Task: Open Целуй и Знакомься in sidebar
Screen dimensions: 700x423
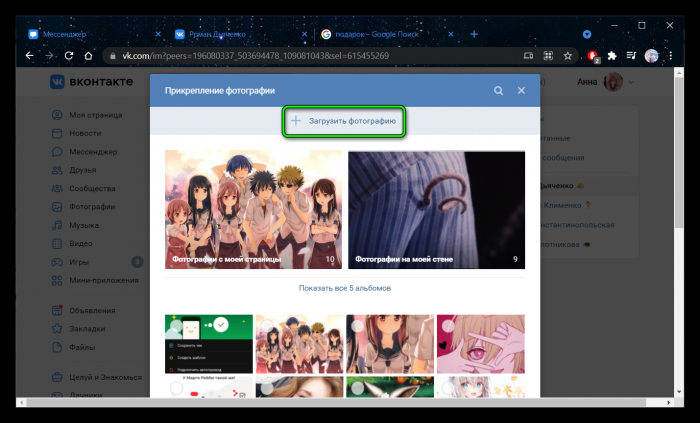Action: pyautogui.click(x=96, y=377)
